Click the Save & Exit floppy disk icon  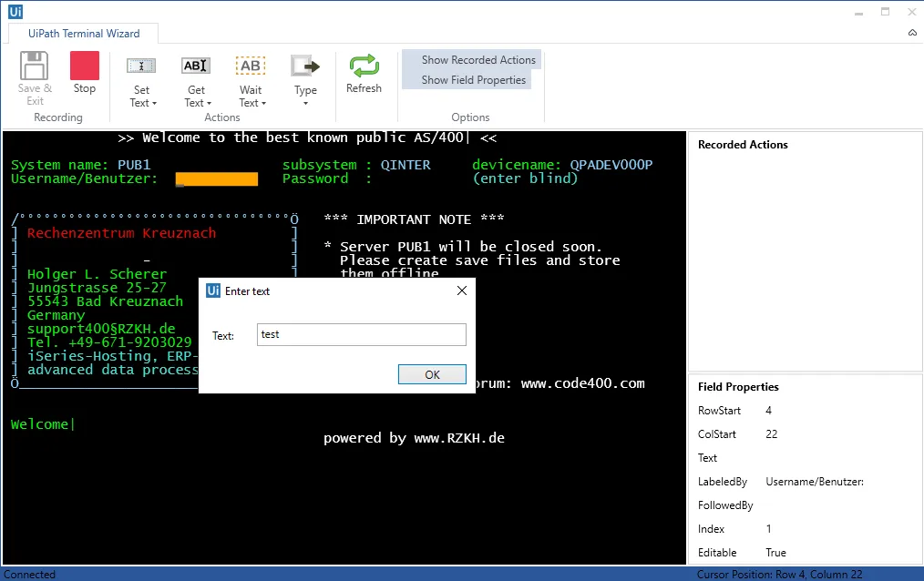[x=35, y=65]
